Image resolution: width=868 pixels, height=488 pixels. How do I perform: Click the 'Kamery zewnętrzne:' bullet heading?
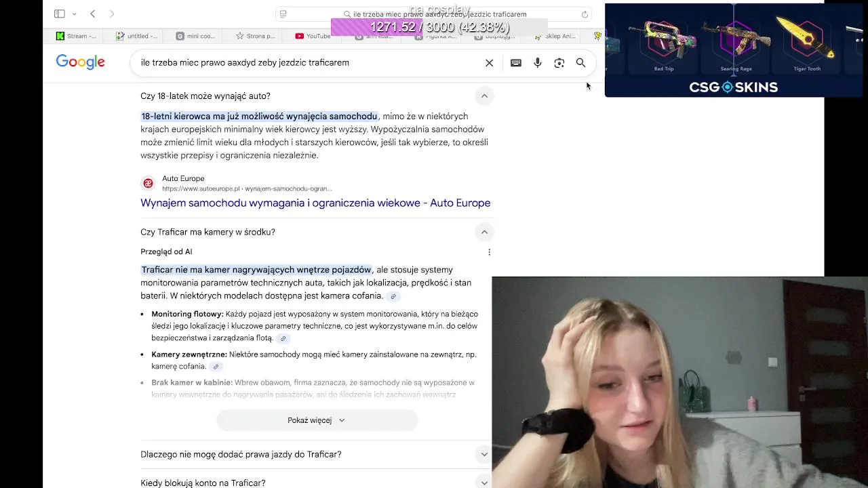[x=189, y=354]
